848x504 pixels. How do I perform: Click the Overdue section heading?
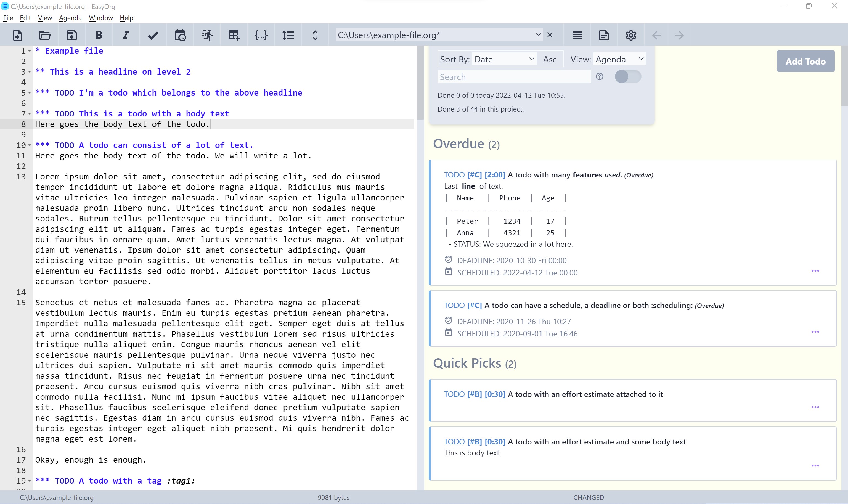tap(466, 144)
